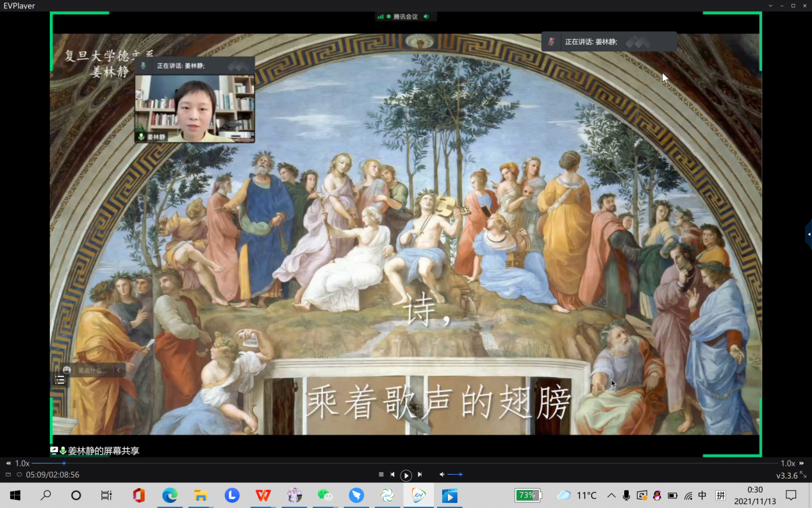Click the chat list icon in video

pyautogui.click(x=60, y=380)
